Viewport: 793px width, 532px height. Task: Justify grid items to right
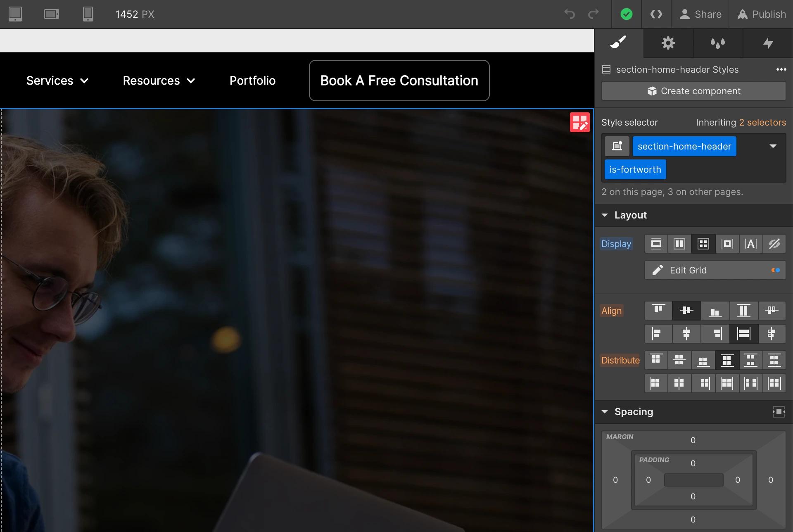[x=715, y=333]
